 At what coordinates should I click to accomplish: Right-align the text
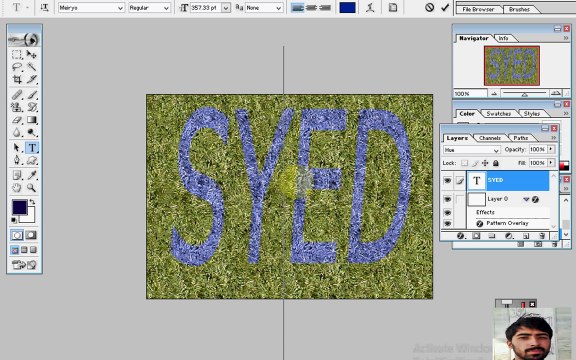[x=325, y=7]
